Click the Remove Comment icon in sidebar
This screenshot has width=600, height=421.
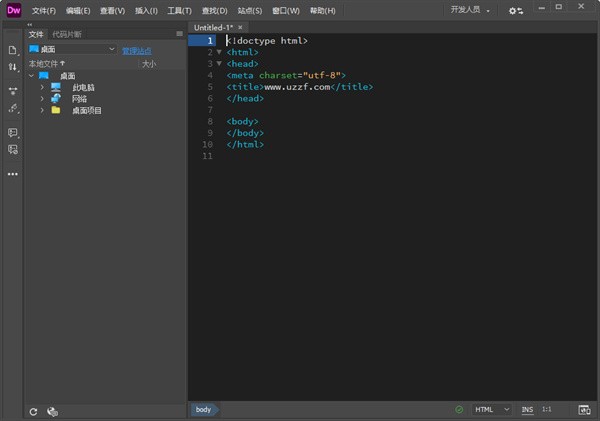(13, 149)
